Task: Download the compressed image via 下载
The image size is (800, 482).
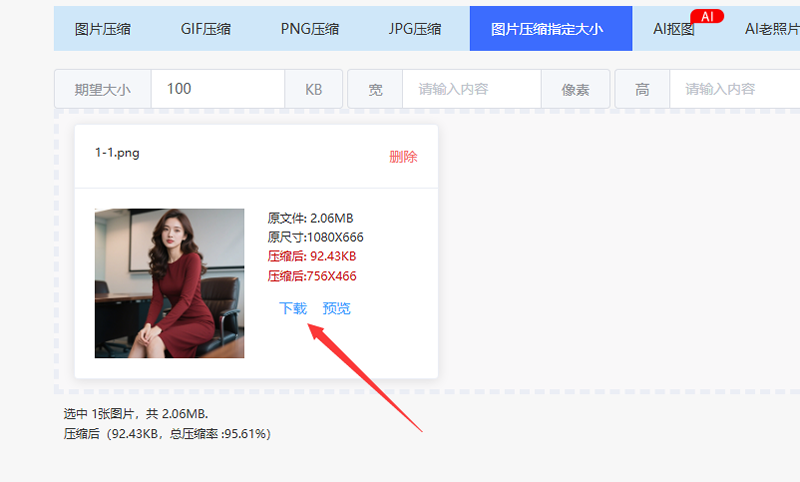Action: click(293, 308)
